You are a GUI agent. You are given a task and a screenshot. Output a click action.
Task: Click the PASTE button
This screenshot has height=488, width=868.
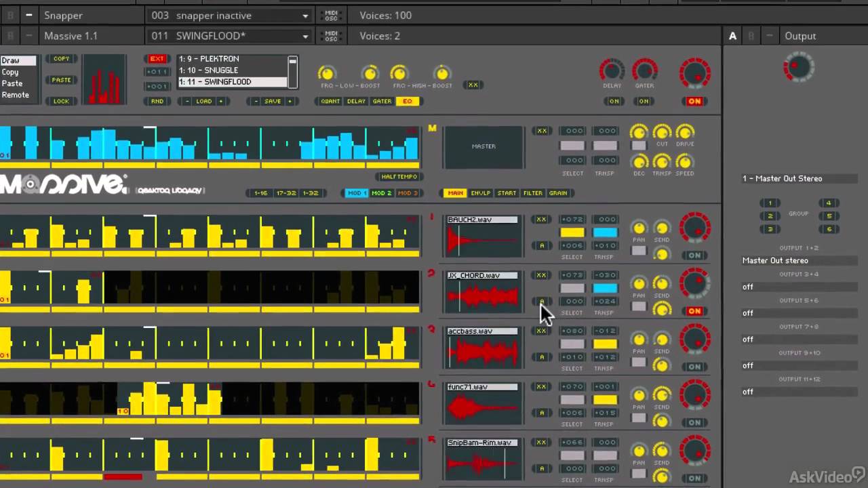click(x=61, y=80)
